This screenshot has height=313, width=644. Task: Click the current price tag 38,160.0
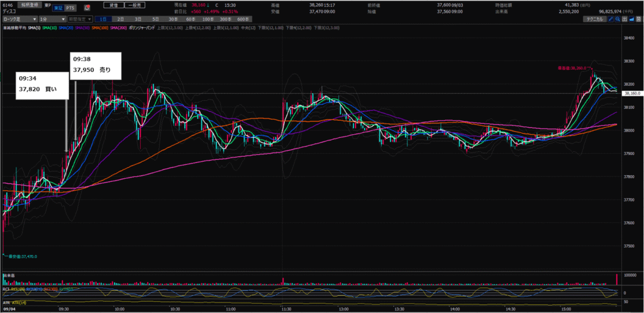click(x=631, y=94)
